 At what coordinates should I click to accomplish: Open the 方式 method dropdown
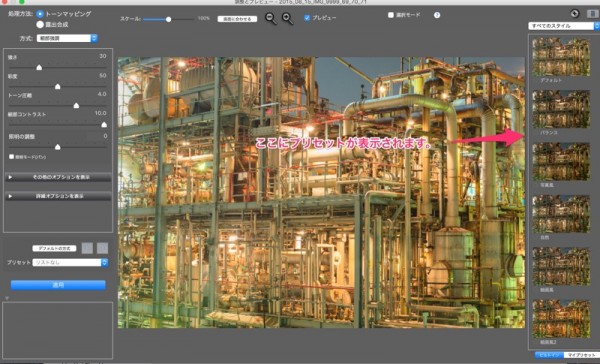67,38
